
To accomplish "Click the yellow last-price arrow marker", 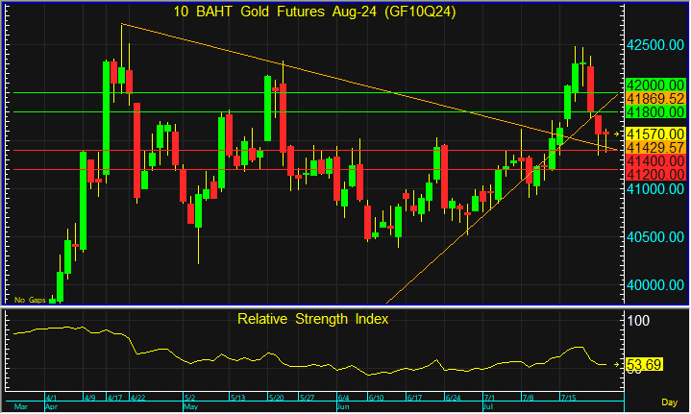I will [x=617, y=134].
